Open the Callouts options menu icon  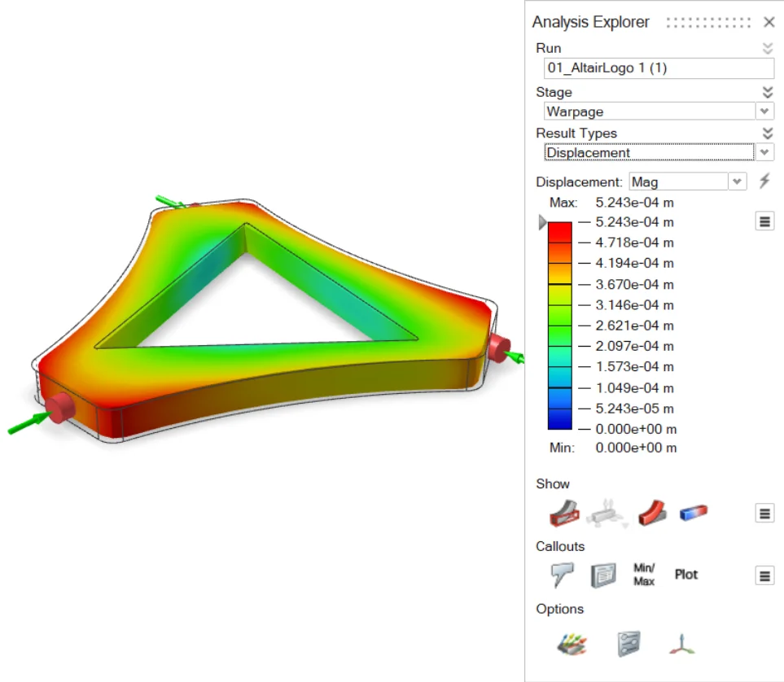tap(764, 576)
